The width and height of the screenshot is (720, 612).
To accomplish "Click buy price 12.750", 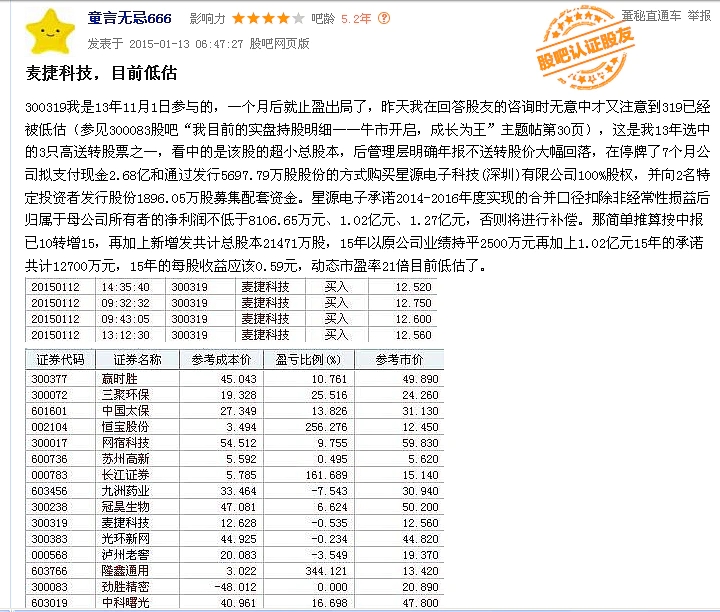I will click(x=413, y=303).
